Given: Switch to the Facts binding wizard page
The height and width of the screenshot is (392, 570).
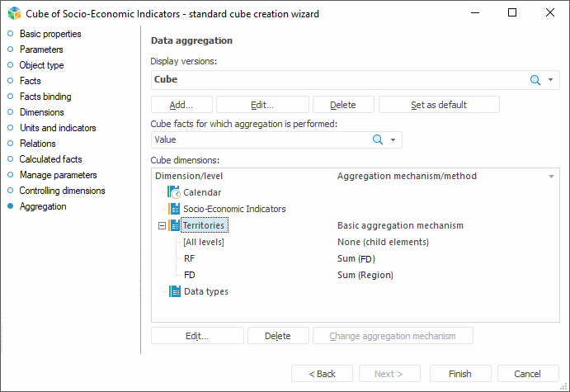Looking at the screenshot, I should pos(45,97).
